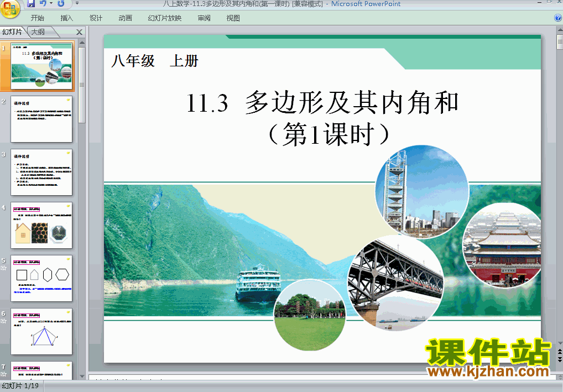The width and height of the screenshot is (563, 392).
Task: Open the 动画 ribbon tab
Action: click(x=126, y=18)
